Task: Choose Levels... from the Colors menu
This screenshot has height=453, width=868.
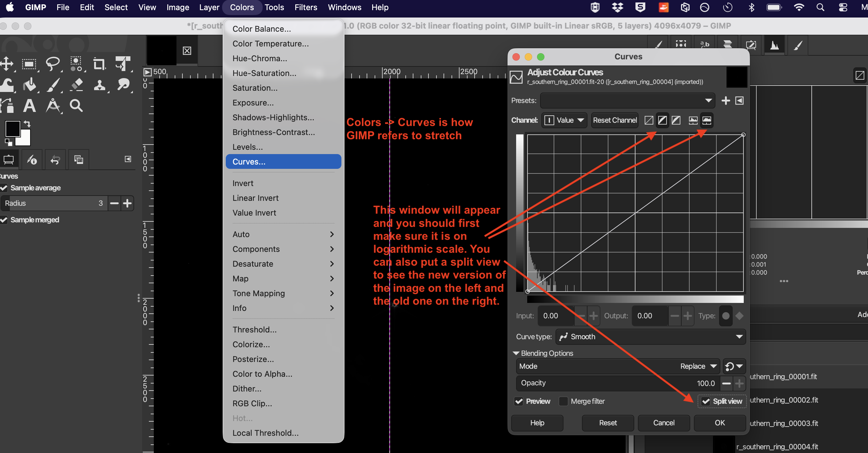Action: pos(248,147)
